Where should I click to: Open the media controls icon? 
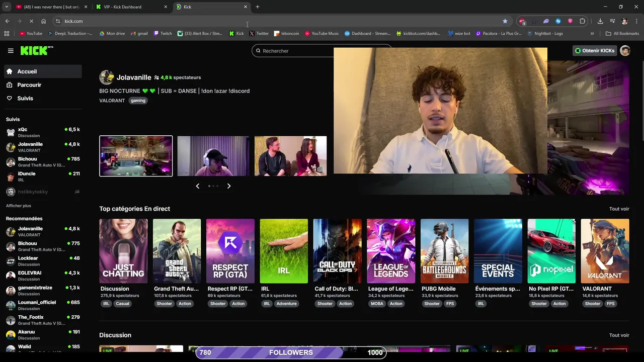tap(612, 21)
